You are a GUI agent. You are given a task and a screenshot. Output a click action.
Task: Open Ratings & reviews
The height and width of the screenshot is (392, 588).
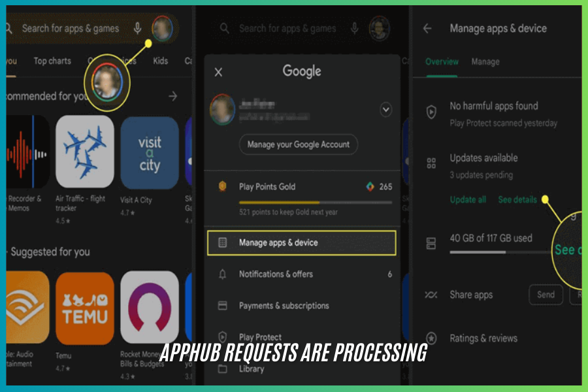coord(498,338)
